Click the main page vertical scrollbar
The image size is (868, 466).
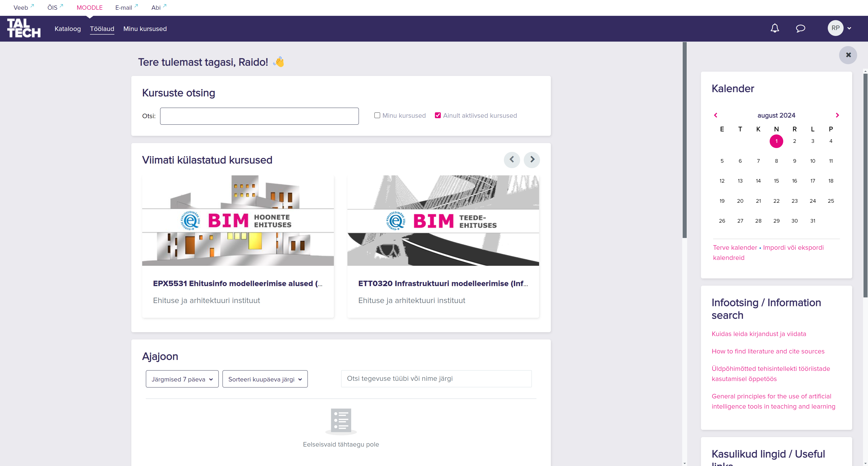coord(684,140)
